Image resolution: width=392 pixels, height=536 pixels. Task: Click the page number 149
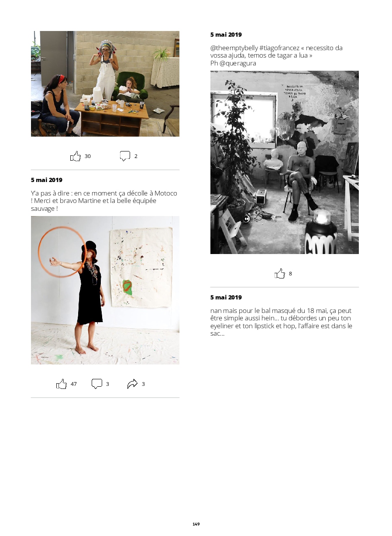tap(196, 524)
